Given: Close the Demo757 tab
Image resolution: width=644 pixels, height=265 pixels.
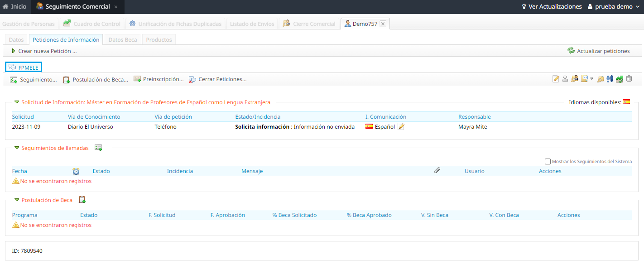Looking at the screenshot, I should point(383,24).
